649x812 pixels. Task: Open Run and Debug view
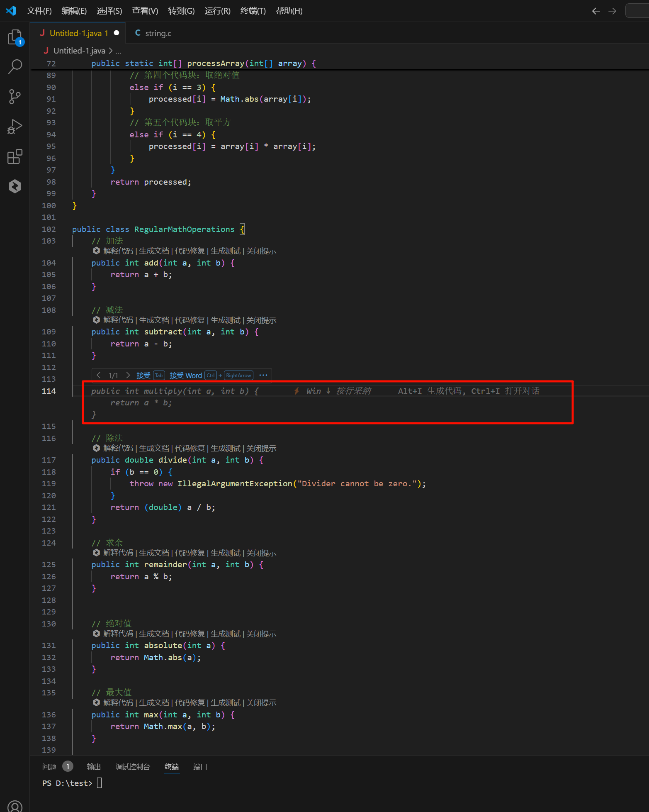[x=15, y=127]
